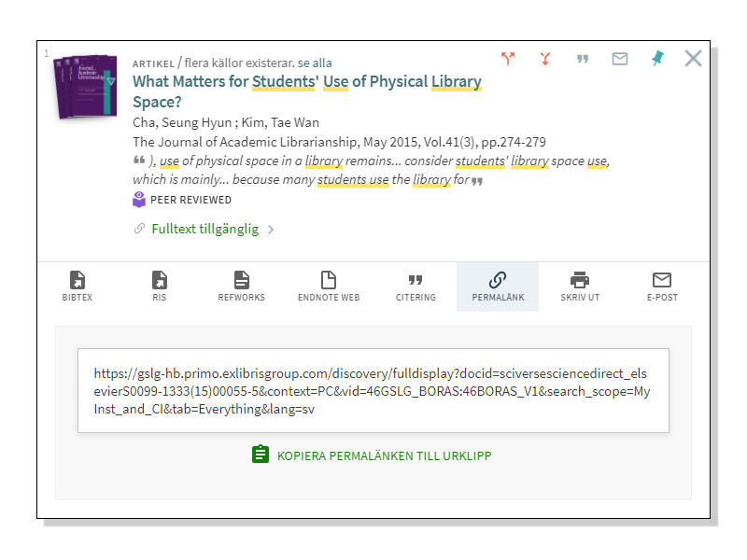
Task: Open the 'se alla' sources link
Action: coord(315,63)
